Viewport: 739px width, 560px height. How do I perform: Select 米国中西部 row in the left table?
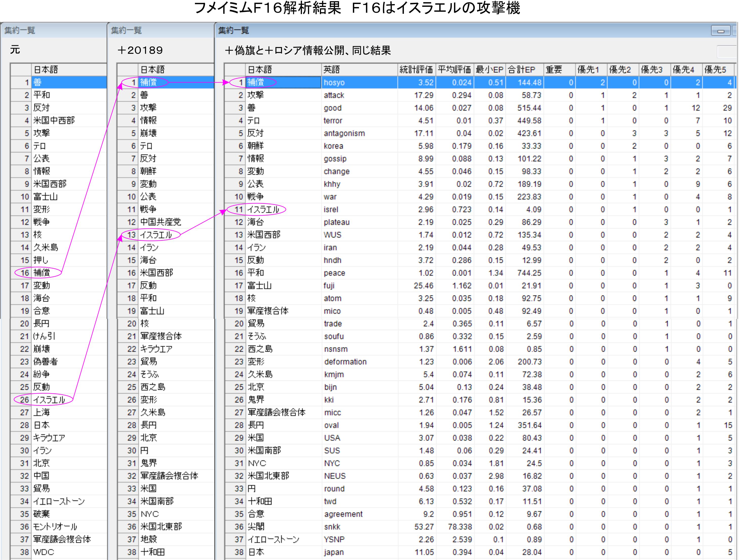tap(54, 120)
